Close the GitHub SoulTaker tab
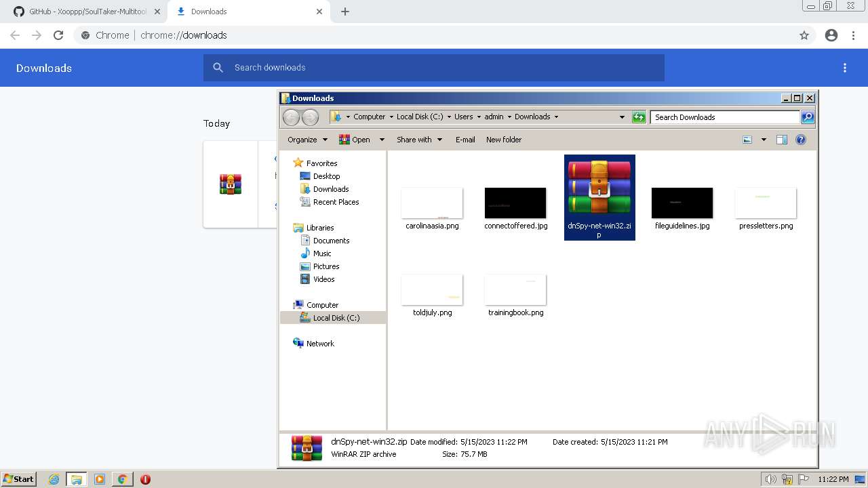Image resolution: width=868 pixels, height=488 pixels. click(x=157, y=12)
